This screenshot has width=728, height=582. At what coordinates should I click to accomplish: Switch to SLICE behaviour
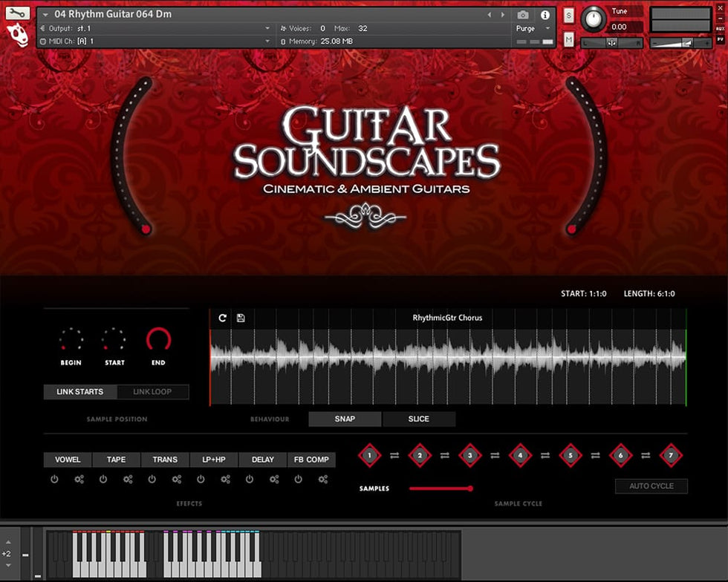coord(419,419)
